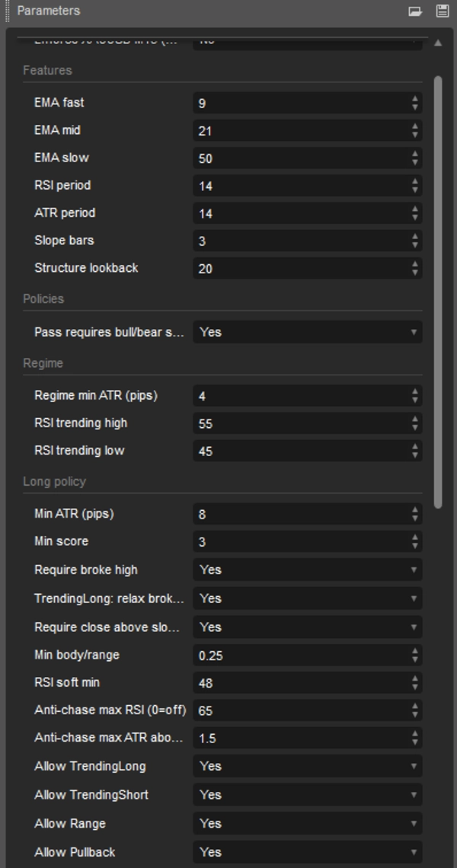Viewport: 457px width, 868px height.
Task: Click the Long policy section header
Action: click(x=54, y=482)
